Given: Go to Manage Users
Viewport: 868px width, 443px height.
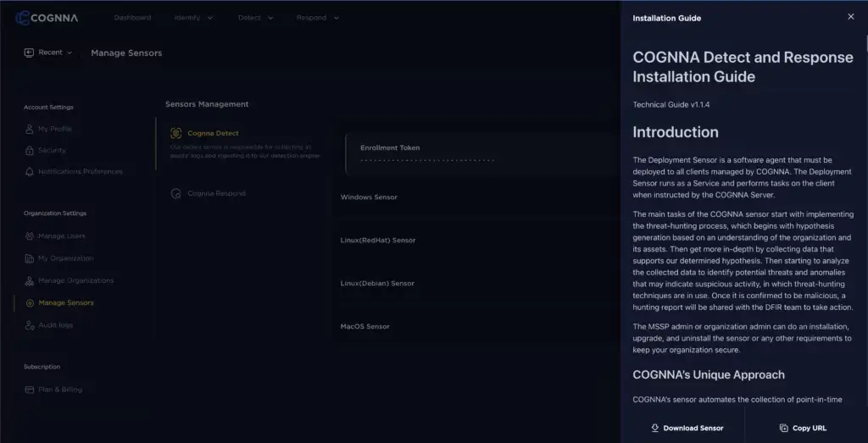Looking at the screenshot, I should pos(61,236).
